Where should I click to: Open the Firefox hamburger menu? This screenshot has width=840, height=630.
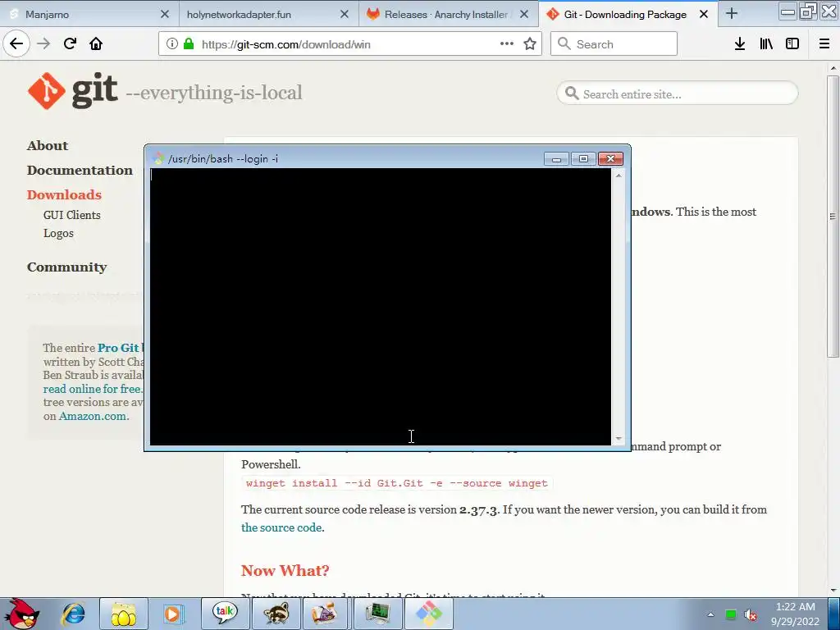coord(824,44)
